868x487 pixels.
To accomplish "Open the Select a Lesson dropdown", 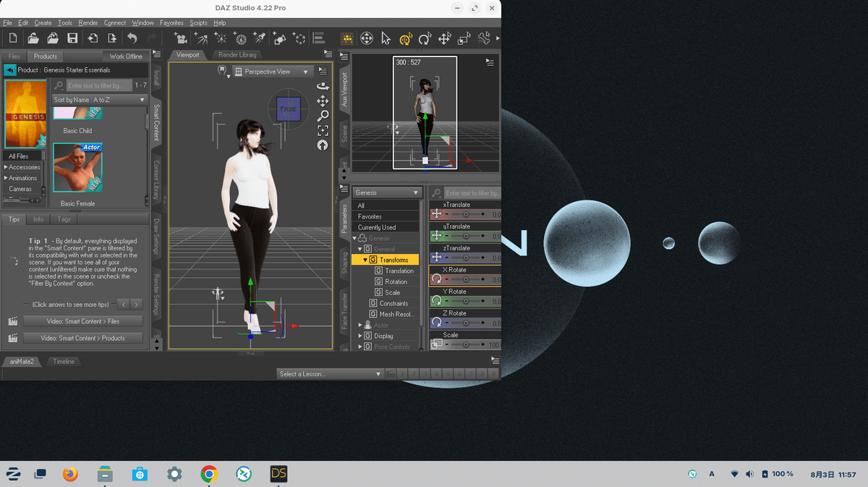I will [x=330, y=374].
